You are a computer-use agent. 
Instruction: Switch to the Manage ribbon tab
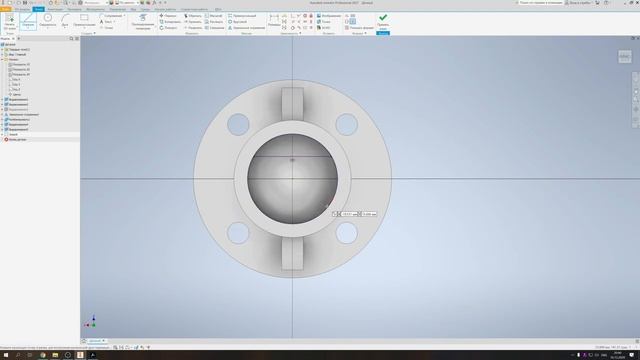tap(117, 9)
